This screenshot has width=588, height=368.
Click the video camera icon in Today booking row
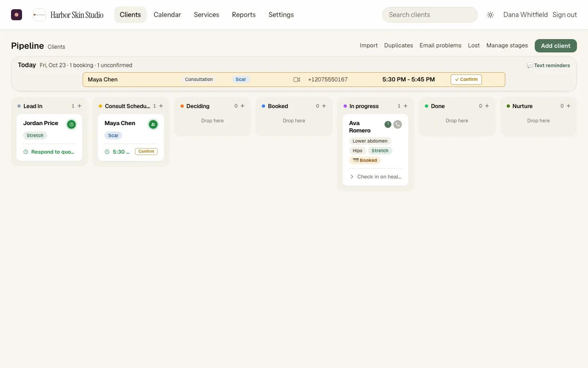tap(297, 80)
